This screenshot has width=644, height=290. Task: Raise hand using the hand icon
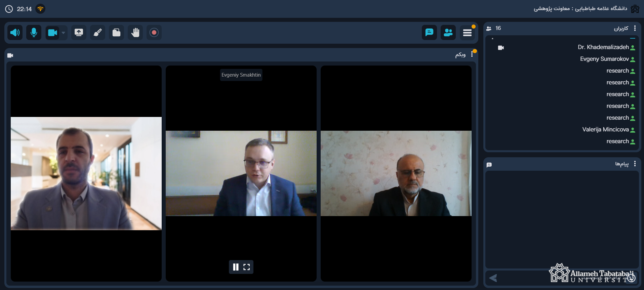tap(135, 33)
